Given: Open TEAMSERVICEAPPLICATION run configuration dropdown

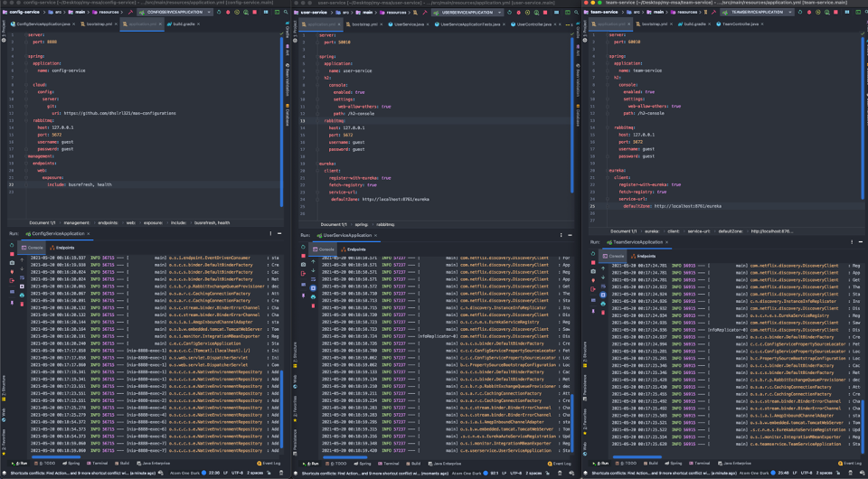Looking at the screenshot, I should pos(757,12).
